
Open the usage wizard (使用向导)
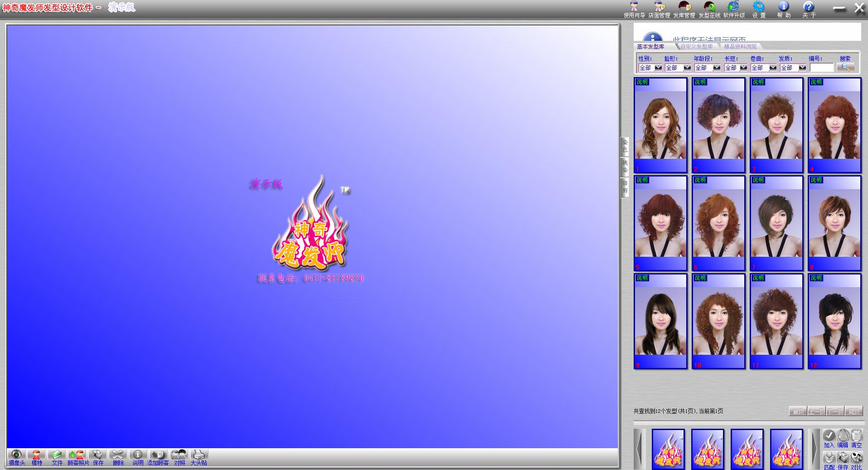[x=634, y=9]
